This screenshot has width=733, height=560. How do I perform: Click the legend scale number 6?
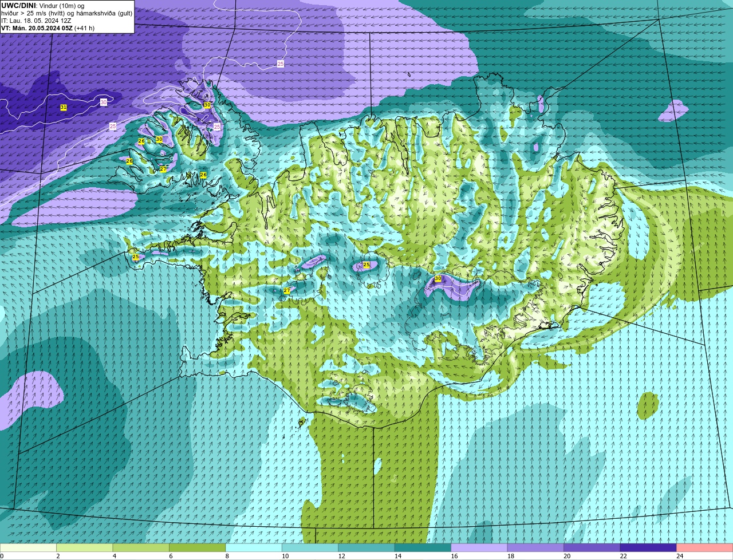[171, 556]
